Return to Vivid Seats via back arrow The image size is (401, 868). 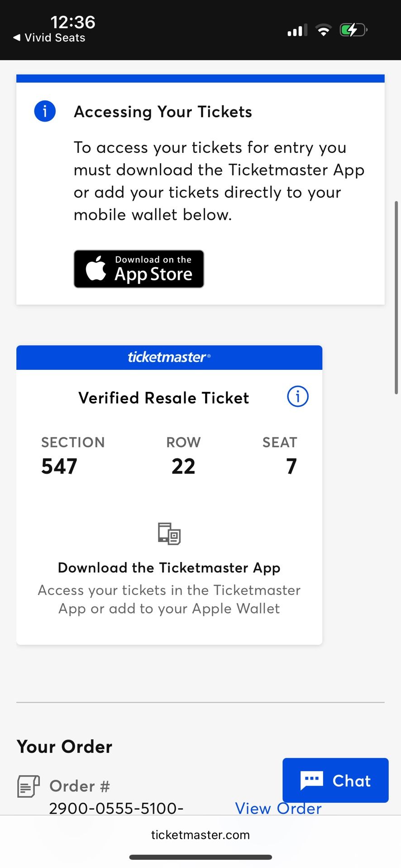[17, 38]
